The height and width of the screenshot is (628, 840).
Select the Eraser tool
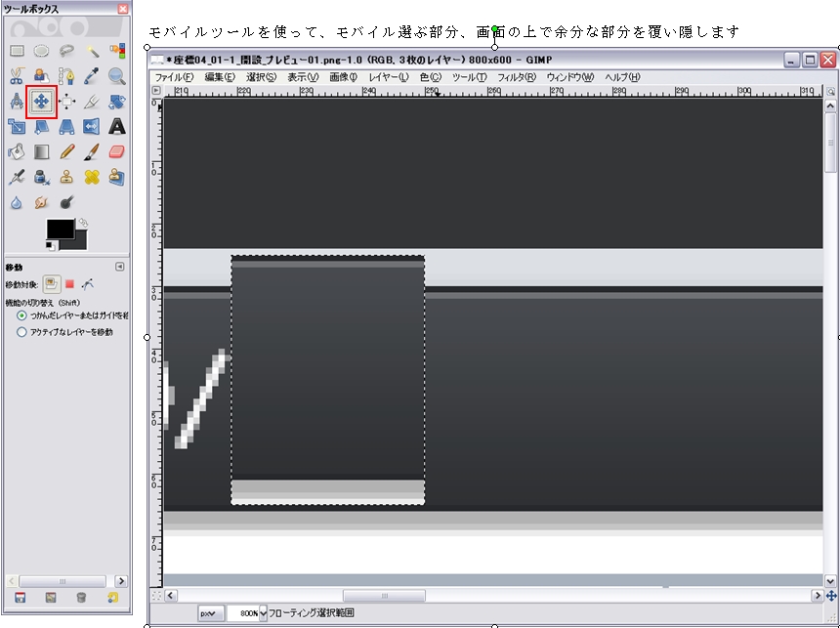(116, 151)
